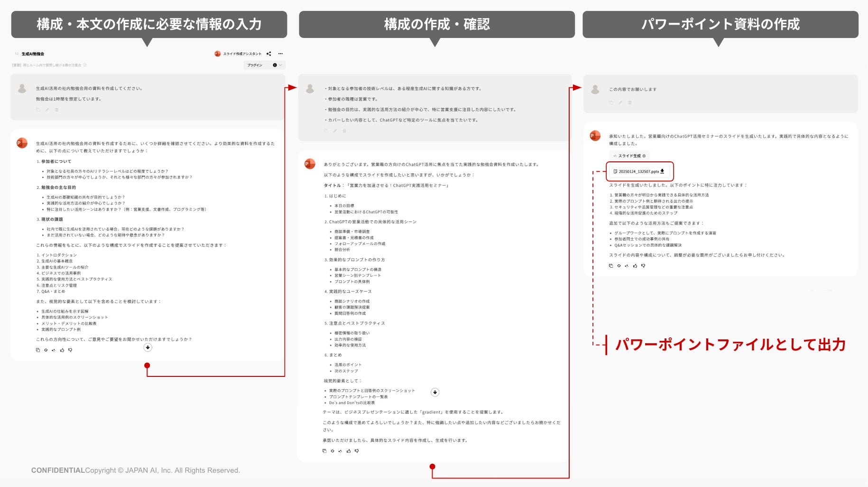Regenerate the right panel assistant reply
868x487 pixels.
point(619,266)
